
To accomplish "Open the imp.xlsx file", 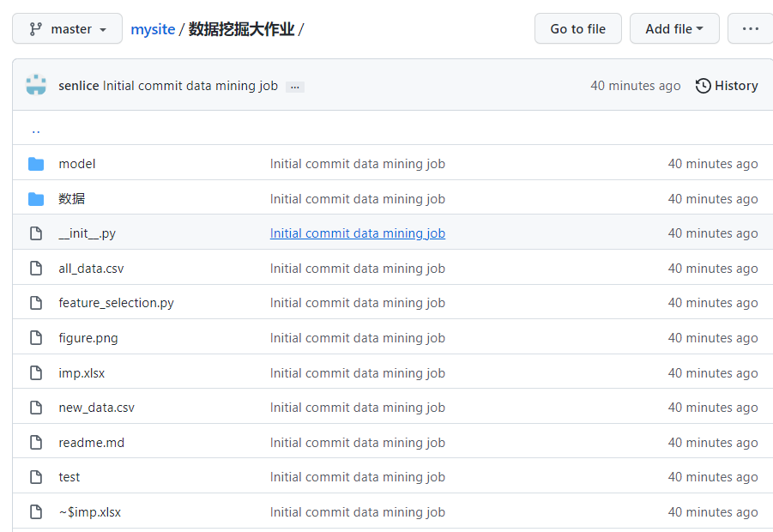I will tap(82, 373).
